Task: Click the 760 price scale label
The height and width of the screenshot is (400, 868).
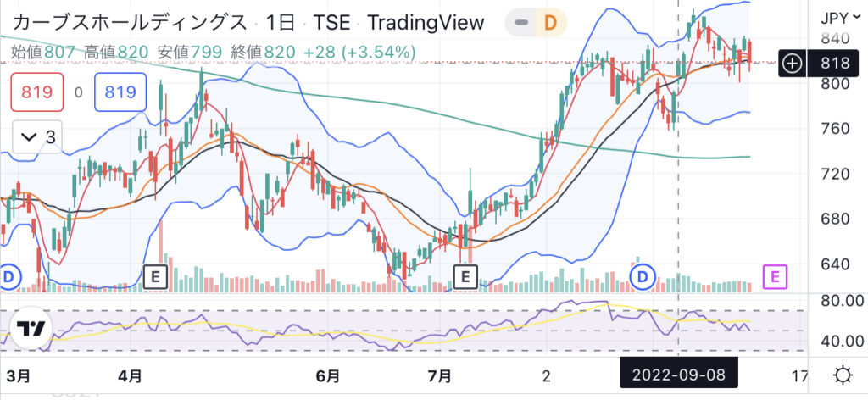Action: point(835,129)
